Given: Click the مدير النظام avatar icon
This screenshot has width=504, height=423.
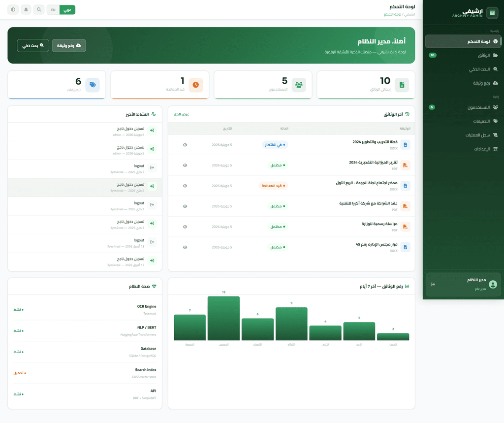Looking at the screenshot, I should point(493,284).
